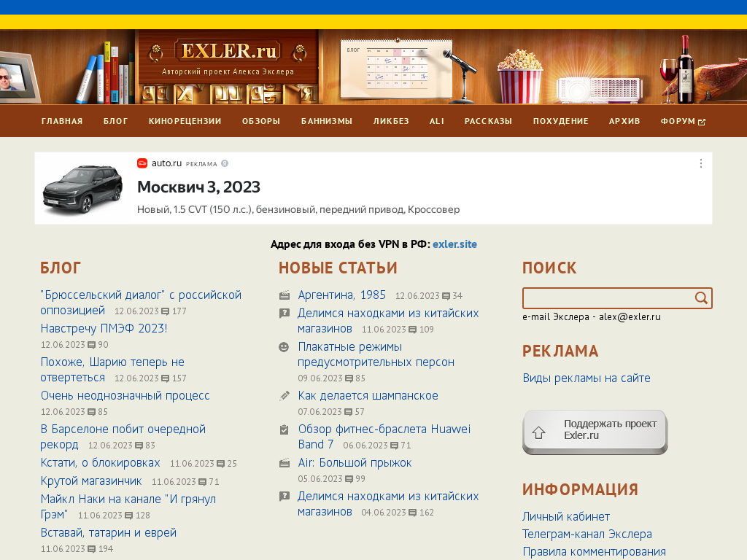Open Личный кабинет link
747x560 pixels.
566,517
